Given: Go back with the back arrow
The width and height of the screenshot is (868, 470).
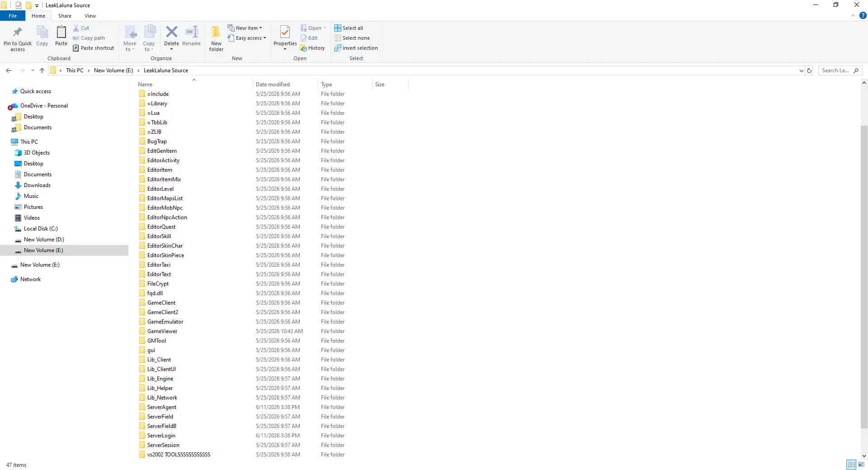Looking at the screenshot, I should tap(9, 70).
